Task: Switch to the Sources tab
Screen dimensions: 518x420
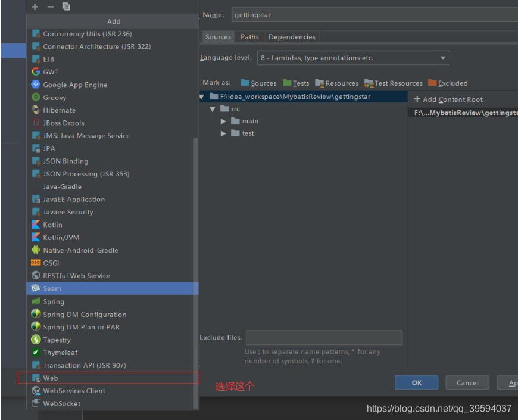Action: (218, 37)
